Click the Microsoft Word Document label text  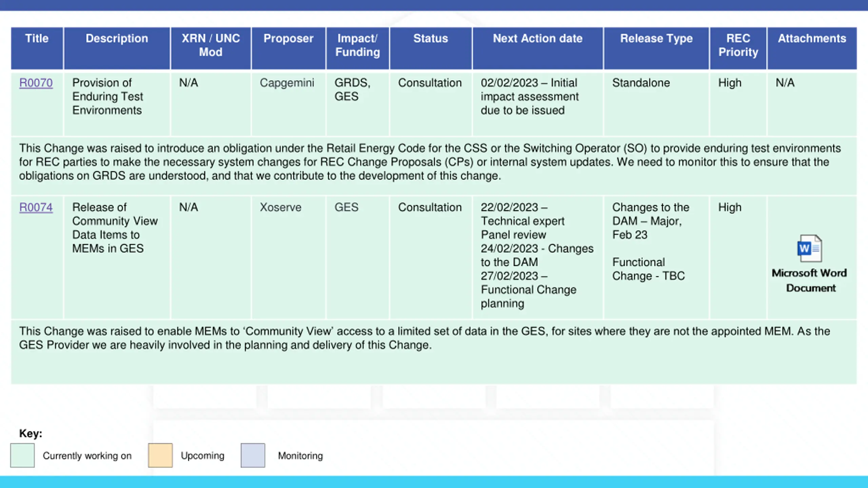(x=810, y=280)
